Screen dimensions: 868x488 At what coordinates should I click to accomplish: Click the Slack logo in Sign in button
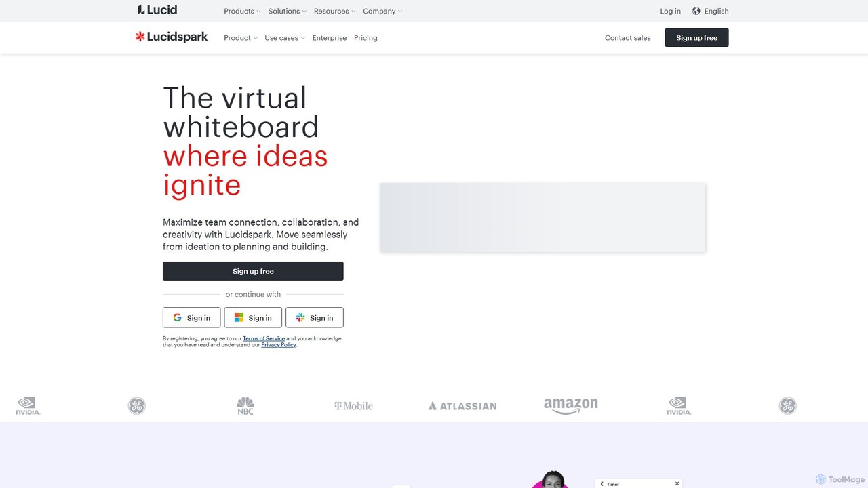(300, 317)
